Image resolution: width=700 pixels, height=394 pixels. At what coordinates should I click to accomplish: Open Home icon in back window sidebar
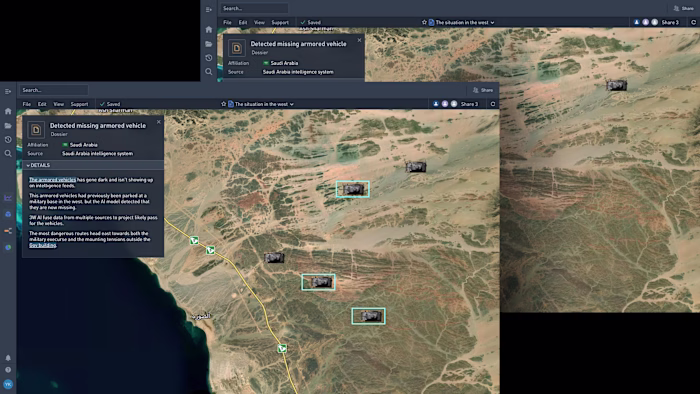208,29
